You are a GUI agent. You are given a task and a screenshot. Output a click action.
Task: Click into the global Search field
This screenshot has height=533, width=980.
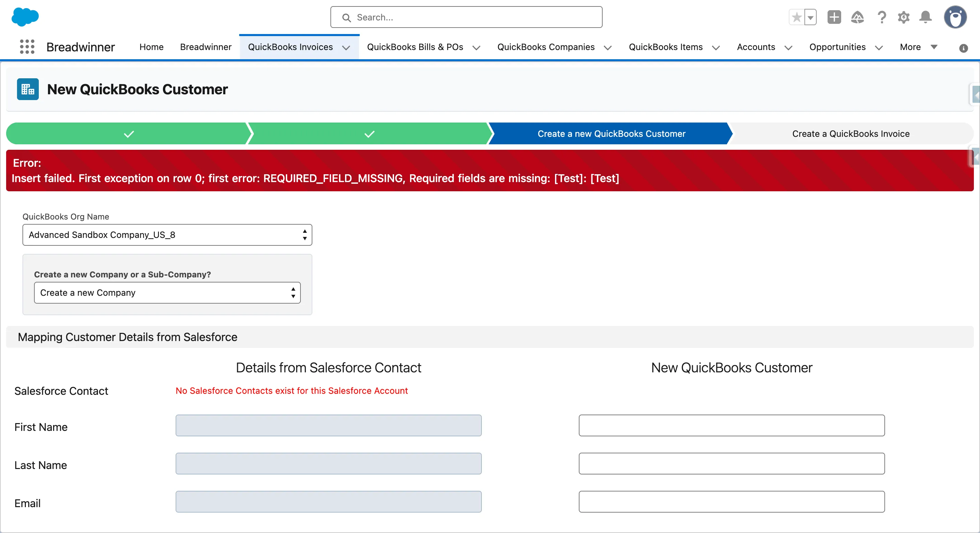click(x=466, y=17)
